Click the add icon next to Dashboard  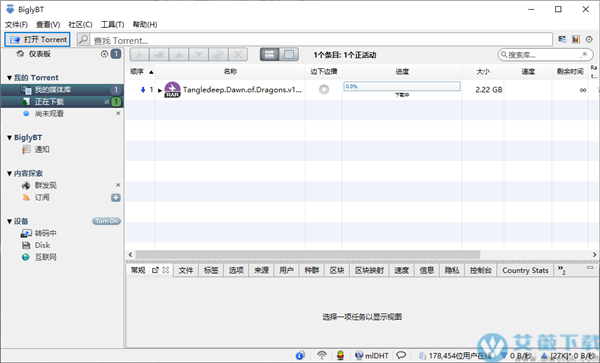pyautogui.click(x=104, y=54)
